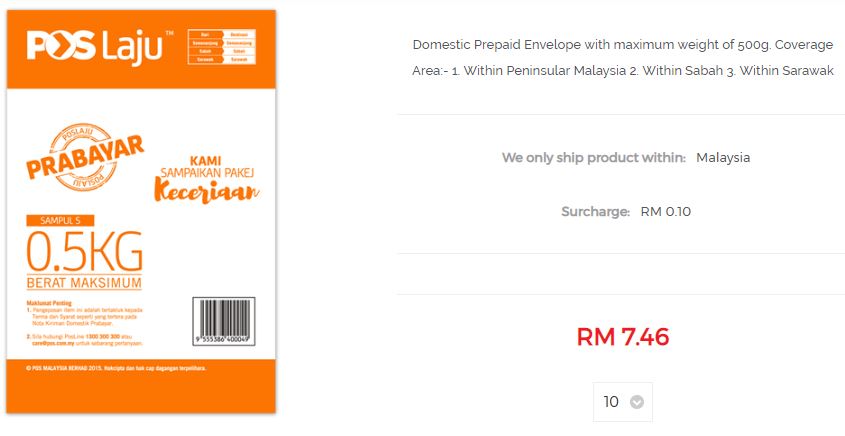The height and width of the screenshot is (436, 845).
Task: Click the Prabayar round stamp graphic
Action: (85, 157)
